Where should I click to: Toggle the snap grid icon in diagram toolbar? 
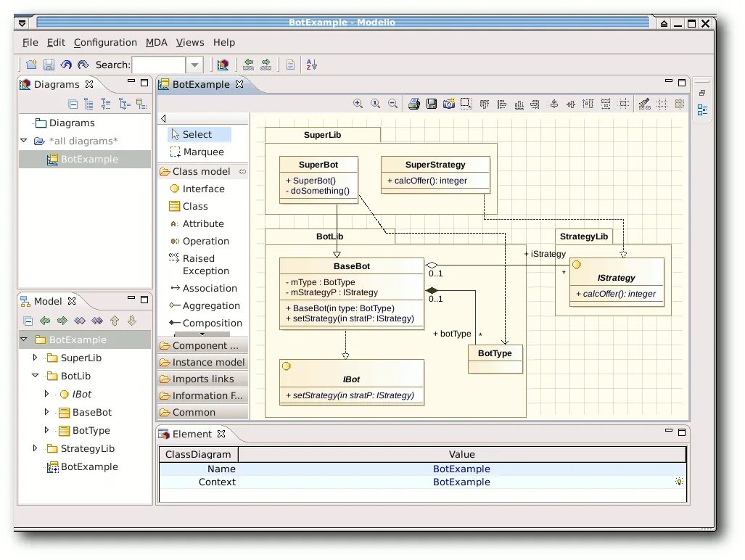tap(662, 104)
